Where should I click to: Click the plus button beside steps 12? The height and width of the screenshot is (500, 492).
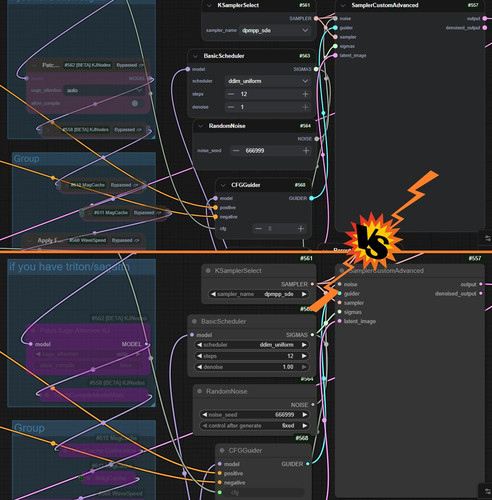click(305, 94)
